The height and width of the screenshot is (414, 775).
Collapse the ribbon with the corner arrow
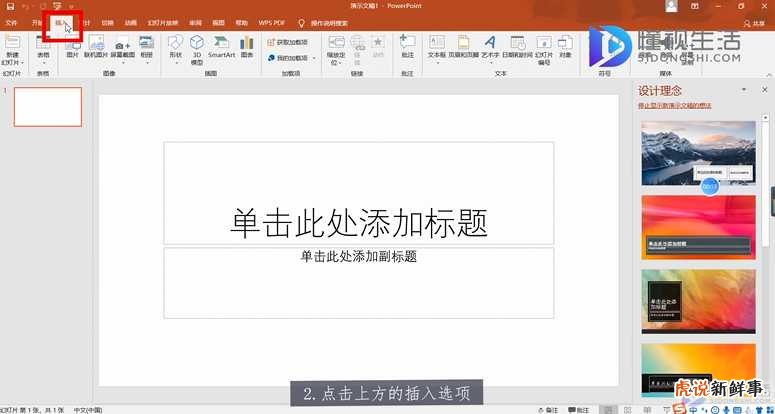click(x=767, y=73)
